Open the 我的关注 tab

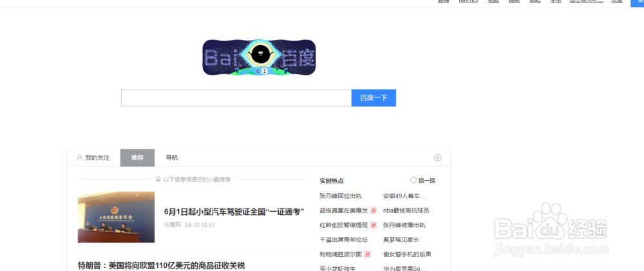(x=93, y=158)
